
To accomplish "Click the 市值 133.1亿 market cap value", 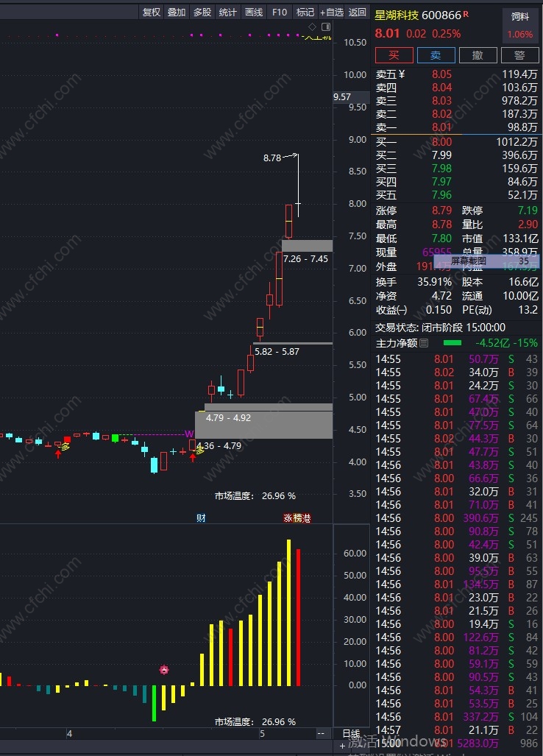I will (520, 239).
